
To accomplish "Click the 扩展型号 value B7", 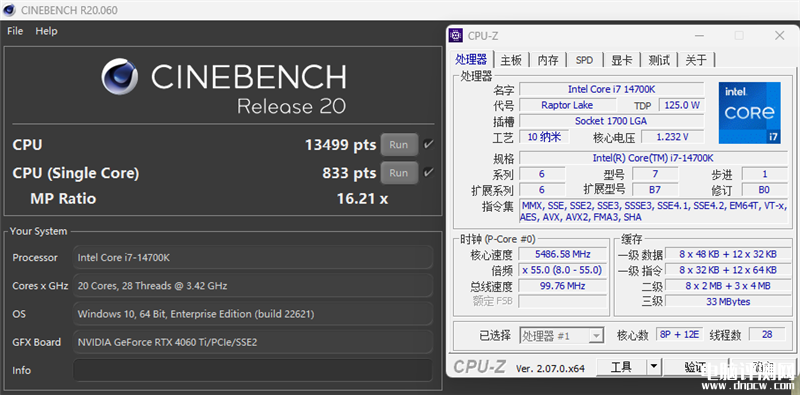I will pyautogui.click(x=655, y=190).
